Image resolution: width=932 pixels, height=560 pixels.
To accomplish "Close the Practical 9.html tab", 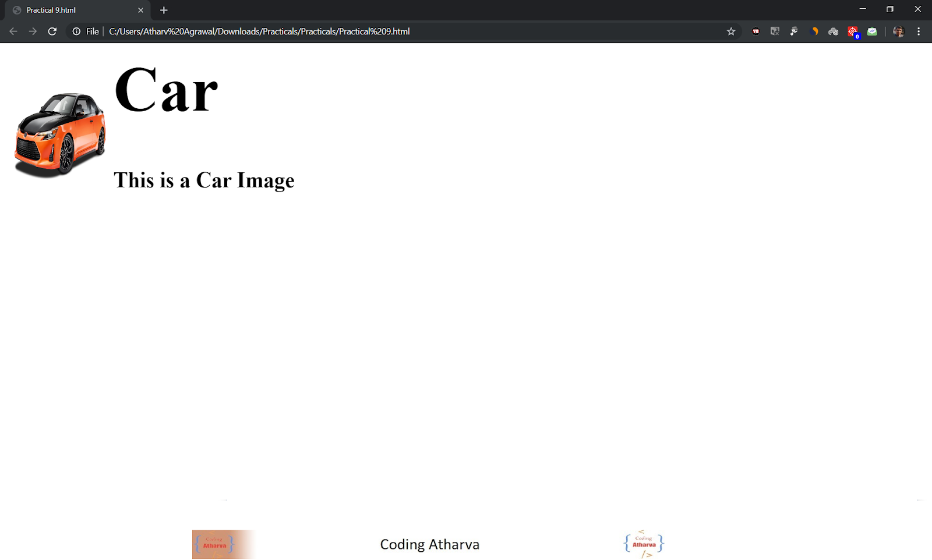I will tap(140, 10).
